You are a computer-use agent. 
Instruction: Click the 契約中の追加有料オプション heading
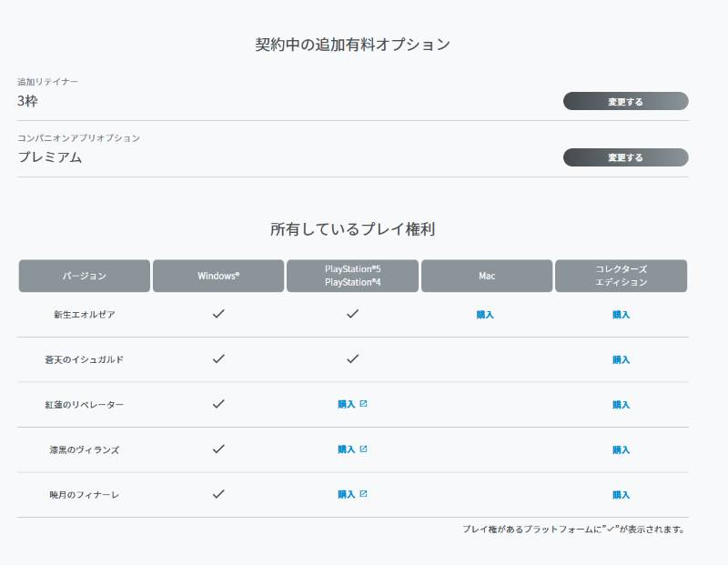coord(352,45)
